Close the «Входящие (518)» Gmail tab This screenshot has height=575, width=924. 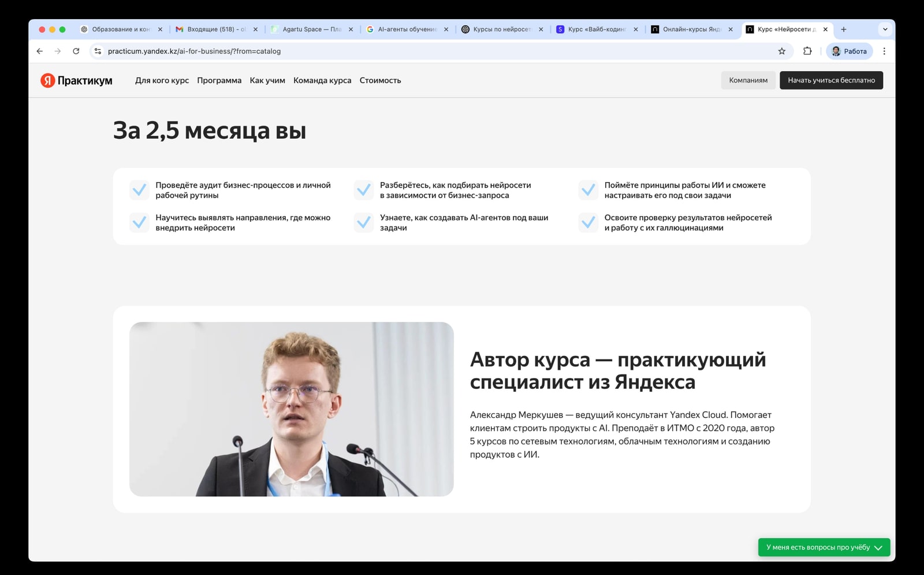255,29
